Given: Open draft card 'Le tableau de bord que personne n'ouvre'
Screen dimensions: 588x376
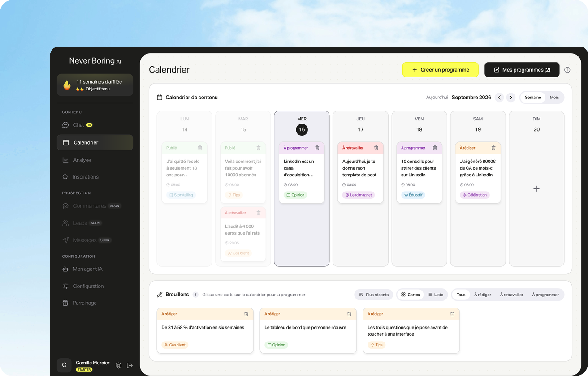Looking at the screenshot, I should pos(308,330).
